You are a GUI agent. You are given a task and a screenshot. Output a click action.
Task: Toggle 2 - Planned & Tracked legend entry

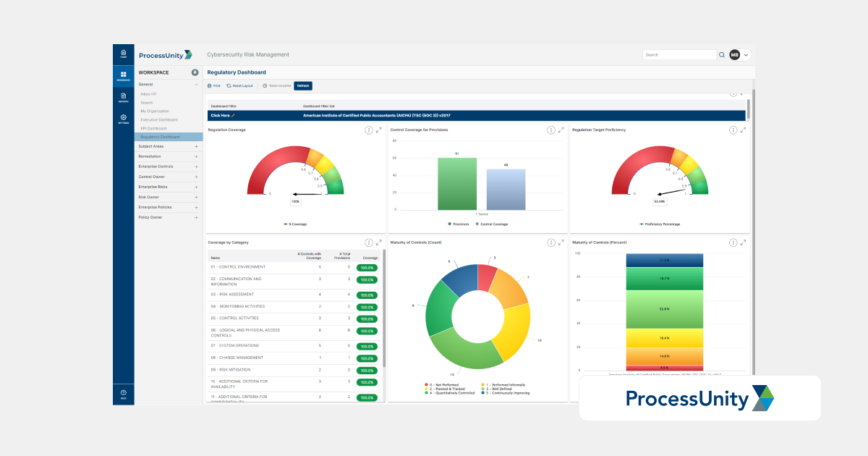click(446, 389)
